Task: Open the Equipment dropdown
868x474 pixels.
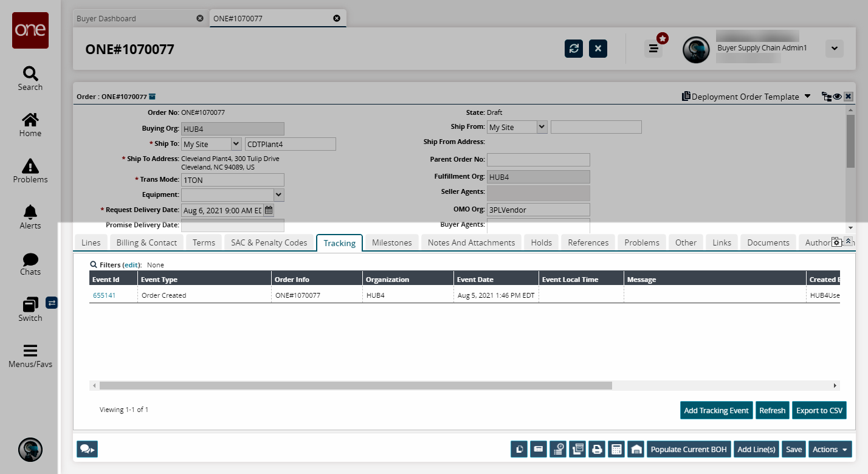Action: tap(278, 195)
